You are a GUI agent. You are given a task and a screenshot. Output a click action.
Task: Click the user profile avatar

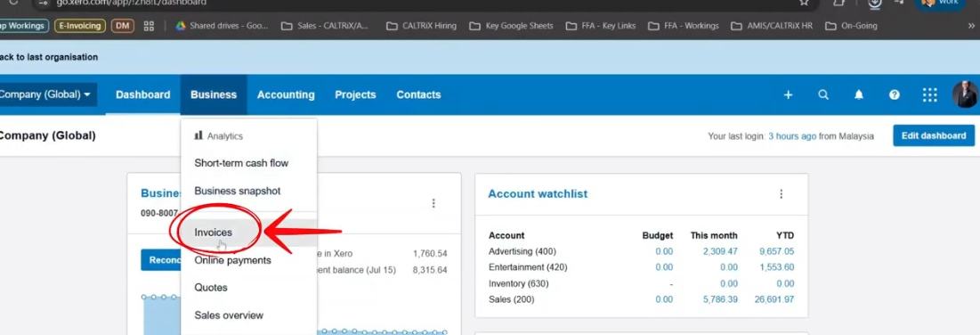(x=965, y=95)
